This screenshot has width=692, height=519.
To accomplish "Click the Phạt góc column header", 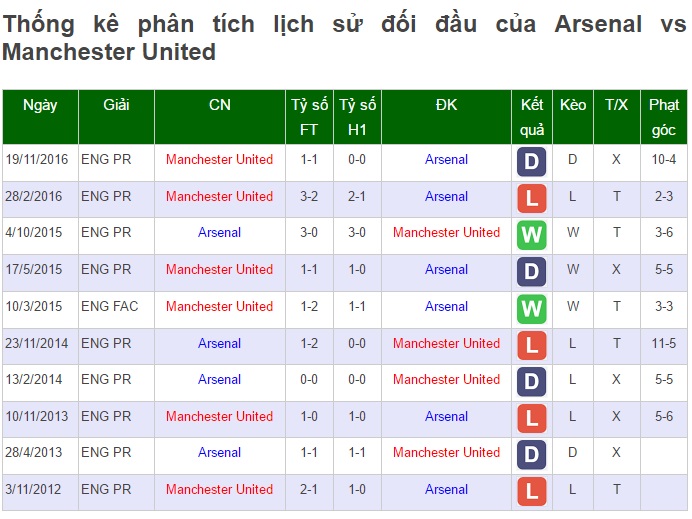I will pyautogui.click(x=664, y=117).
